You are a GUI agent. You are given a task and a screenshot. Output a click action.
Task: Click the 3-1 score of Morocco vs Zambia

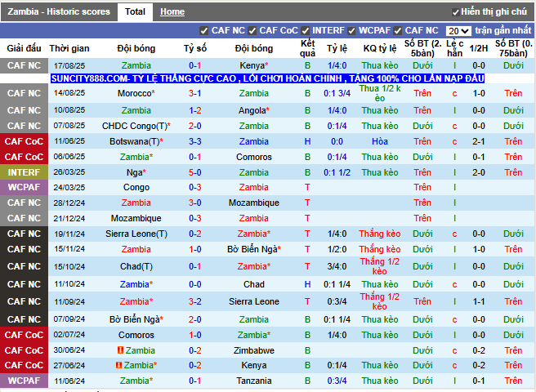pyautogui.click(x=194, y=93)
